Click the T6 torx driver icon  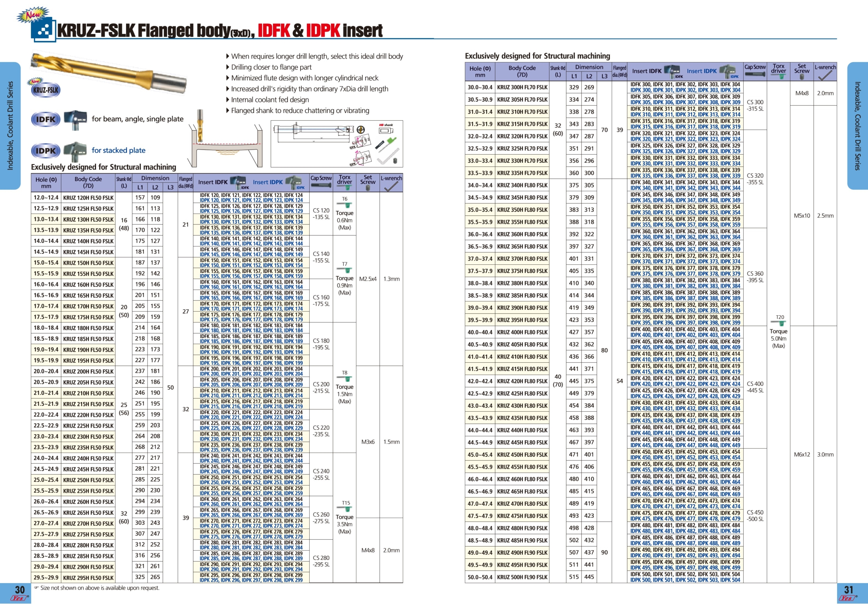tap(344, 205)
